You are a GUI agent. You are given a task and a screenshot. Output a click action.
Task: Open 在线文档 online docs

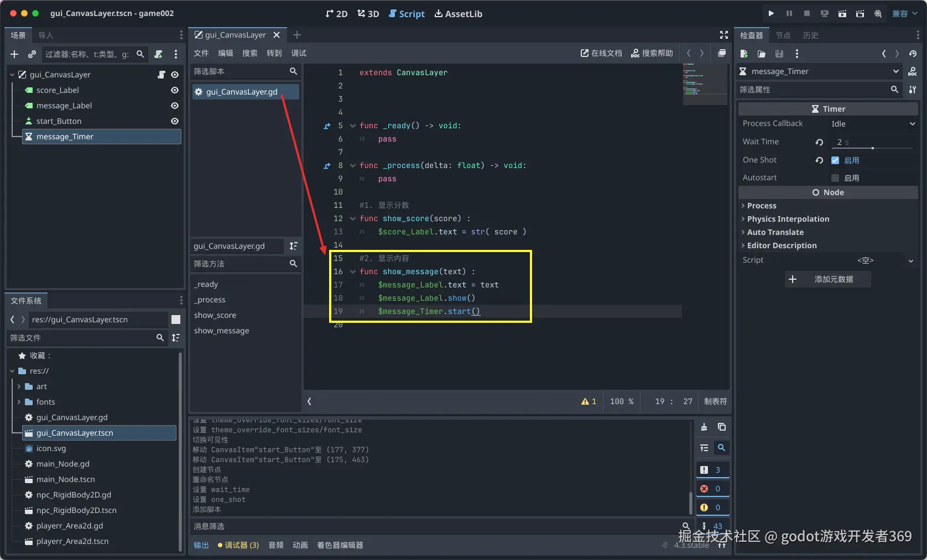[x=601, y=53]
